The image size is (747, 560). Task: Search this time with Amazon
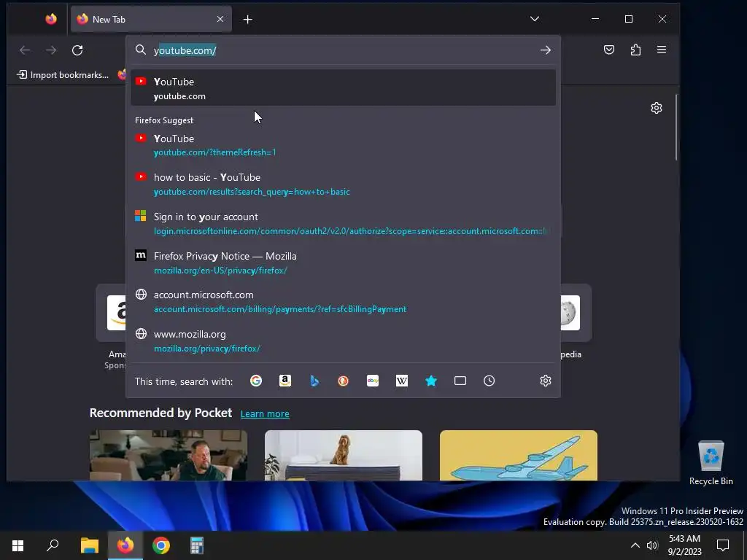pyautogui.click(x=285, y=381)
